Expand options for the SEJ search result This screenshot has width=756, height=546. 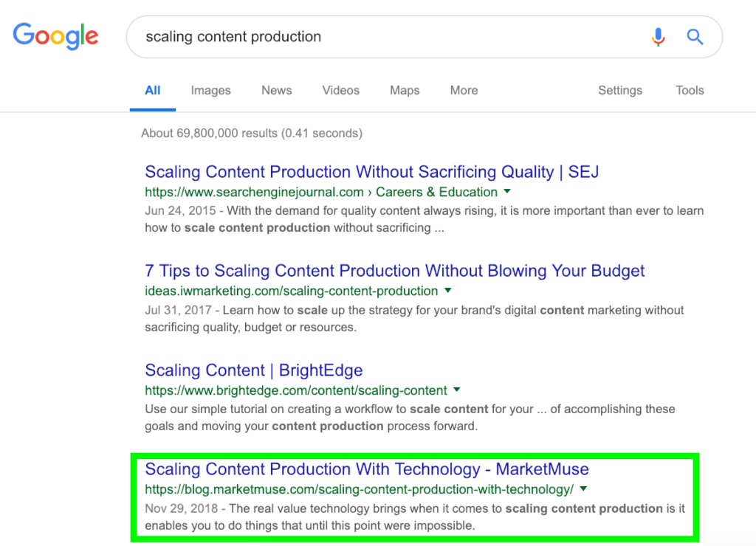pos(506,192)
